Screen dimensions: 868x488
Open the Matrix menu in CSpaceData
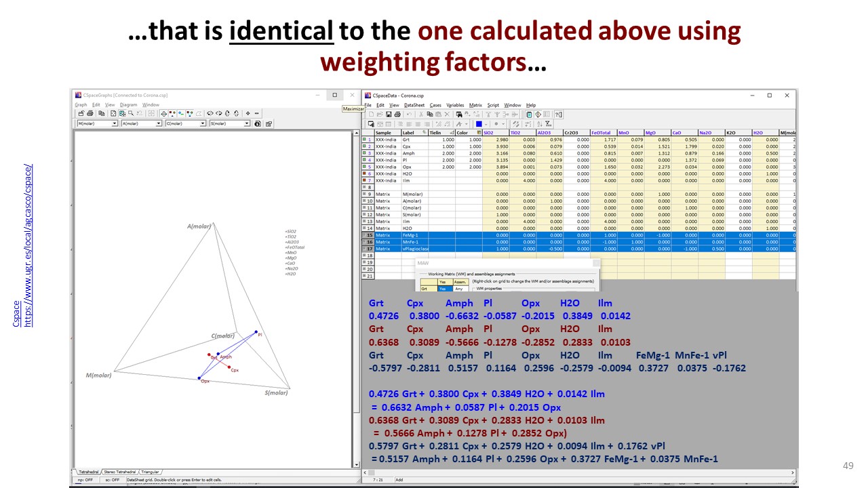tap(475, 105)
